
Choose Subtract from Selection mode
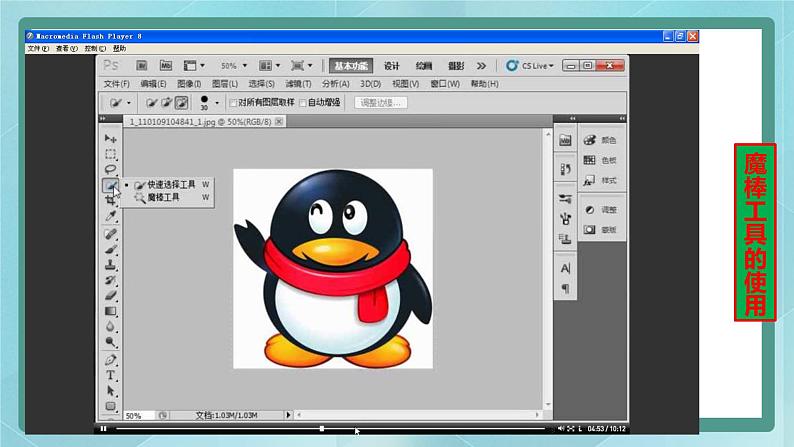pyautogui.click(x=181, y=103)
